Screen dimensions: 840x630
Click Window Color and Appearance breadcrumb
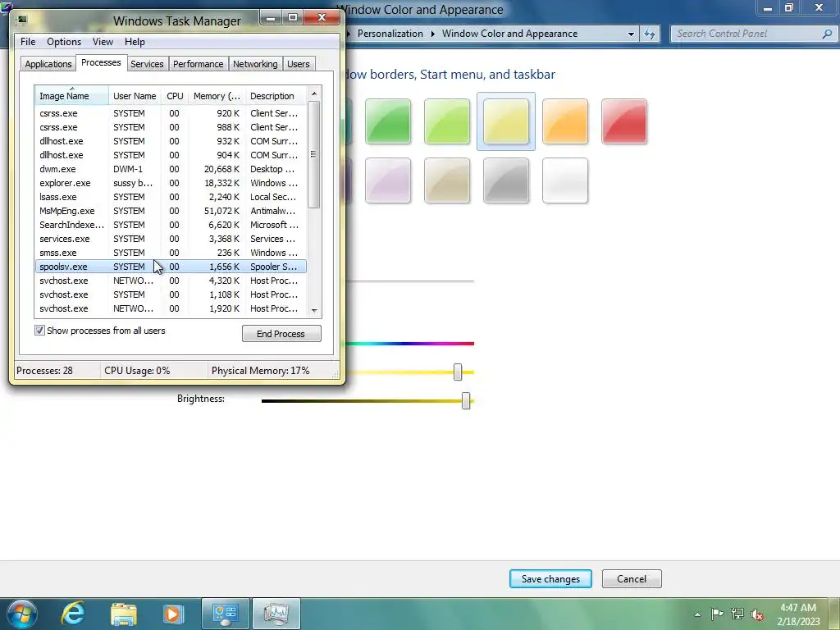coord(509,34)
